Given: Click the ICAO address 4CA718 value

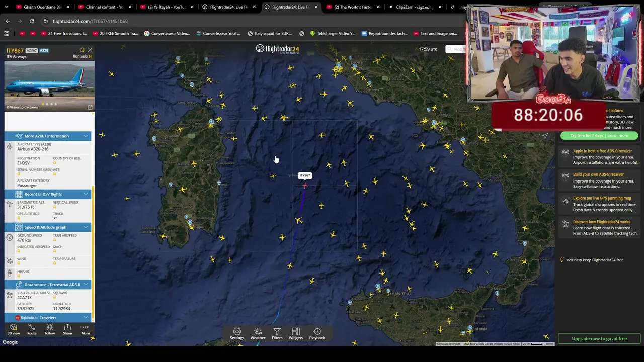Looking at the screenshot, I should (x=24, y=297).
